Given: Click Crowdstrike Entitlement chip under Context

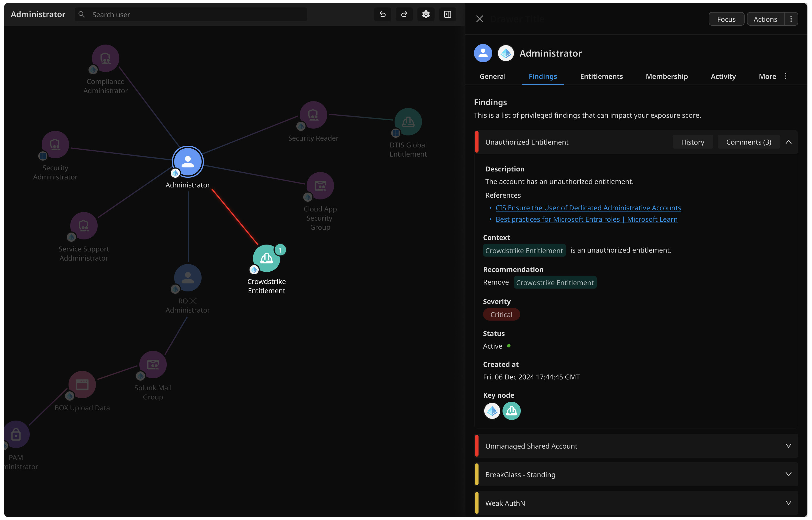Looking at the screenshot, I should coord(524,250).
